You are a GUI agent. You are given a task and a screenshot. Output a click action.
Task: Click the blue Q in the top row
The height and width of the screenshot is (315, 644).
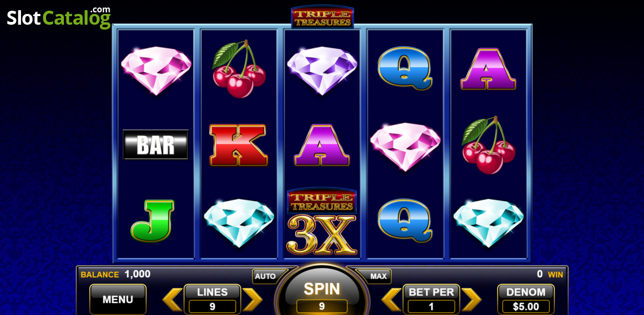coord(405,68)
